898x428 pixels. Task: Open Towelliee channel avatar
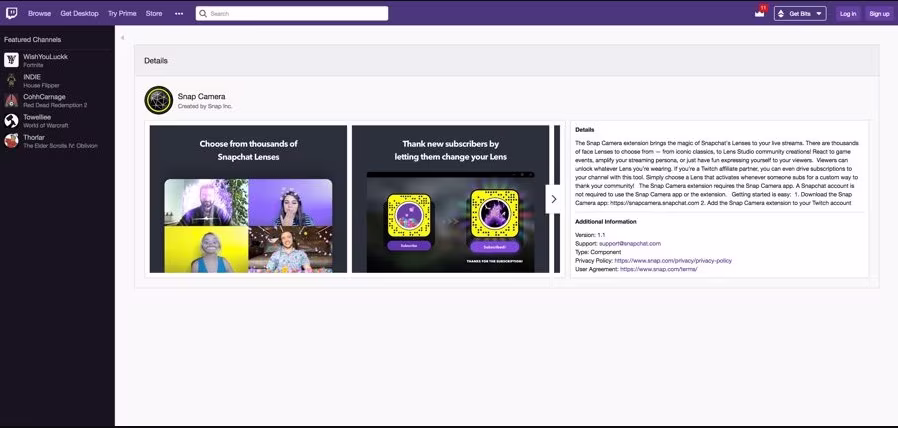click(11, 120)
